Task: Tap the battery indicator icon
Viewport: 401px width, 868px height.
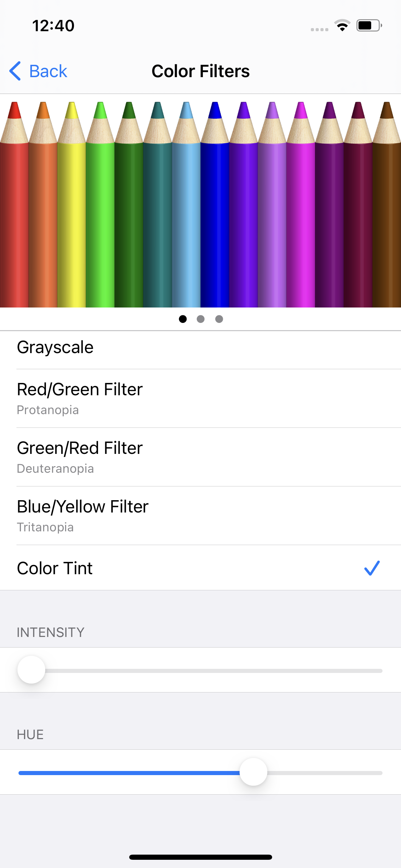Action: click(369, 25)
